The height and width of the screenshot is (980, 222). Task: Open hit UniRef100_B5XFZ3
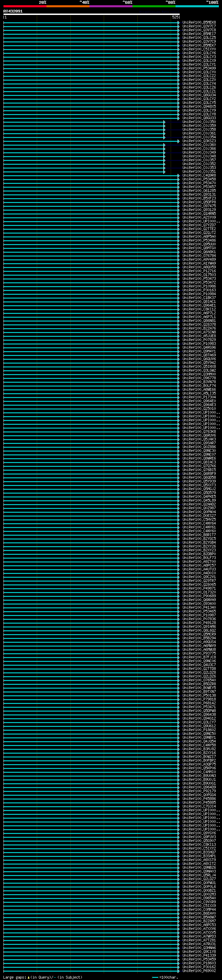(x=199, y=198)
